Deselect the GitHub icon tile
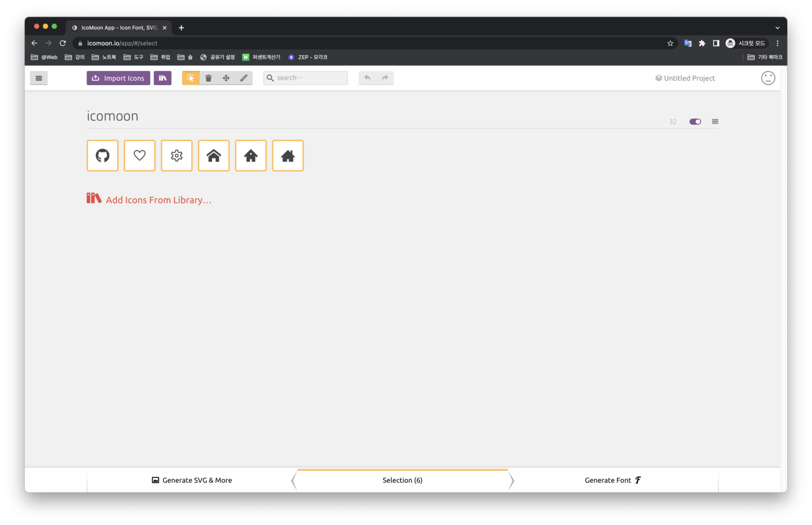The height and width of the screenshot is (525, 812). click(x=103, y=156)
